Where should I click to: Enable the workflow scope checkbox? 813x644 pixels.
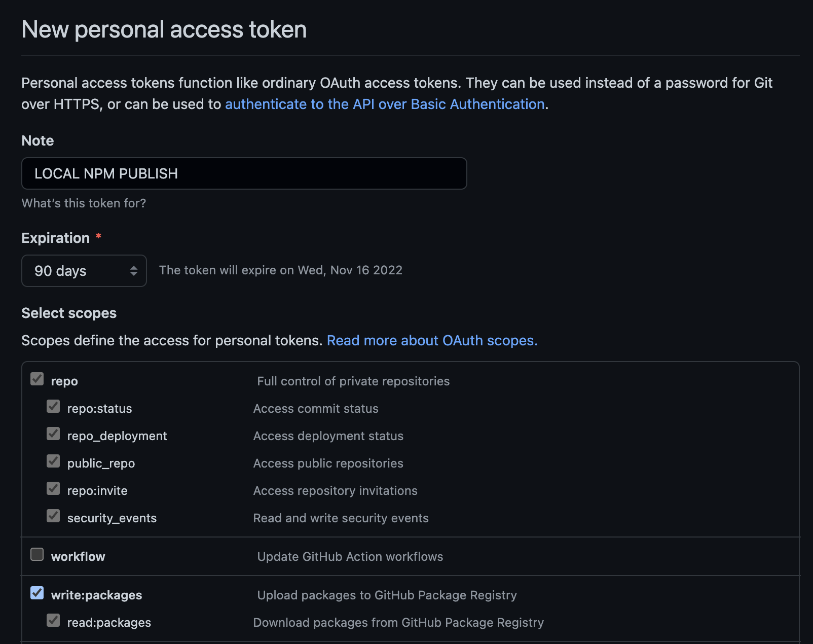[x=37, y=554]
